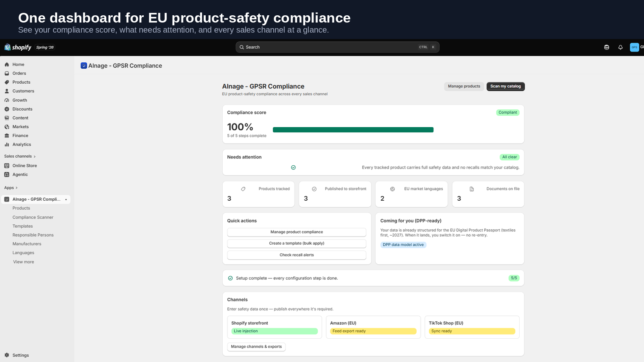Expand View more in the Alnage submenu

click(x=24, y=262)
